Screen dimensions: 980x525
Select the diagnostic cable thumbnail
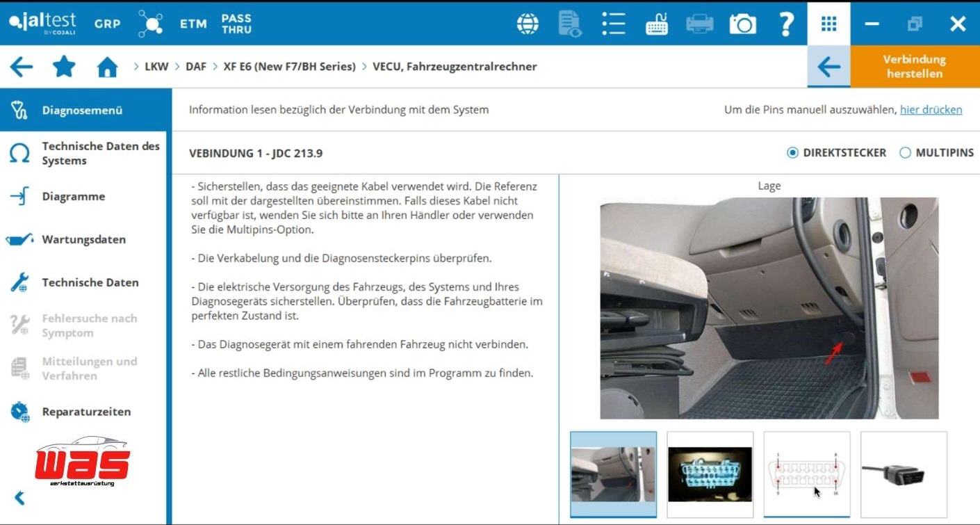point(904,474)
